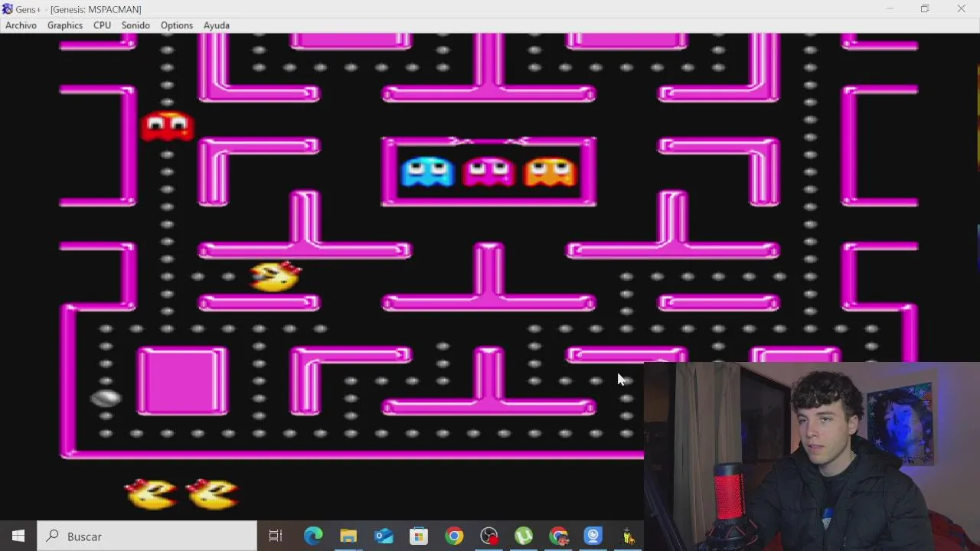Click the pink ghost in the ghost pen

click(x=488, y=171)
